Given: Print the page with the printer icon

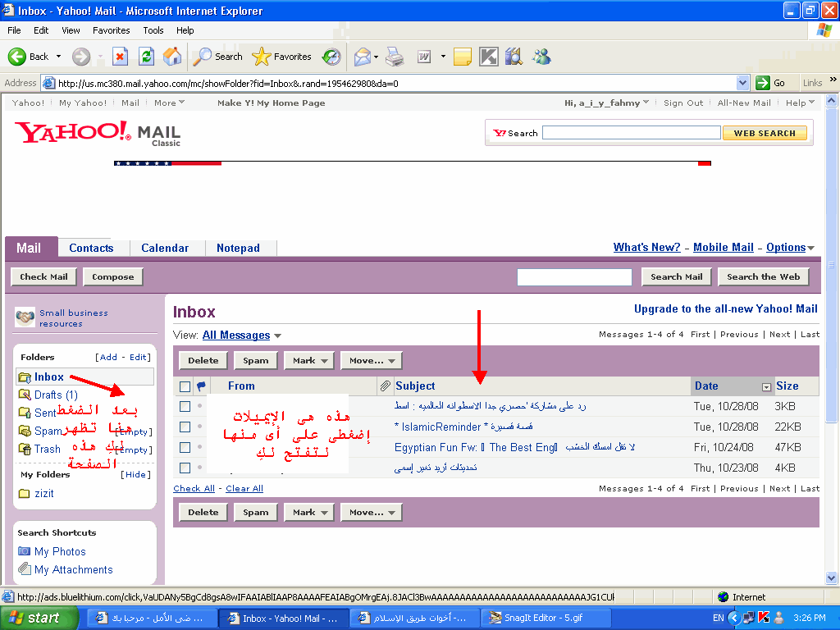Looking at the screenshot, I should point(395,57).
